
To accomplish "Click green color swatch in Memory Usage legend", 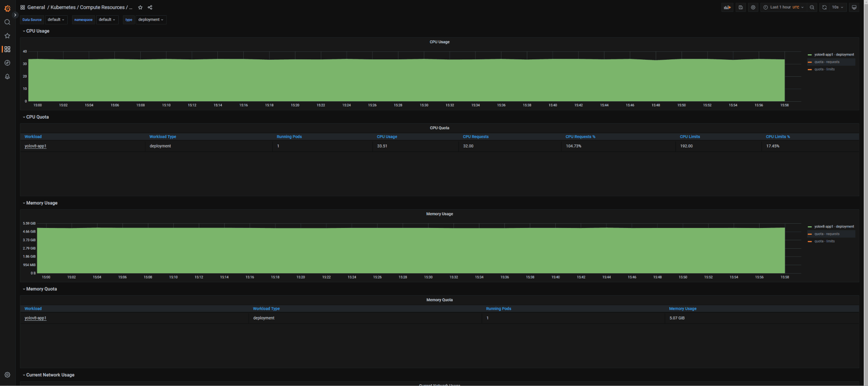I will 810,227.
